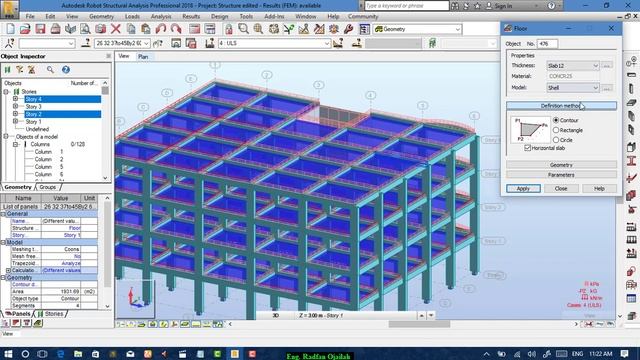Open Print Preview magnifier page icon
Screen dimensions: 640x360
pos(85,29)
